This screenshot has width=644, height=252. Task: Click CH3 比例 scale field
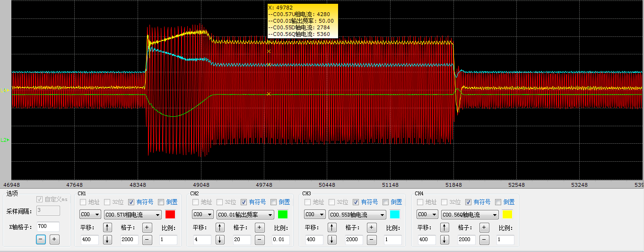point(393,240)
